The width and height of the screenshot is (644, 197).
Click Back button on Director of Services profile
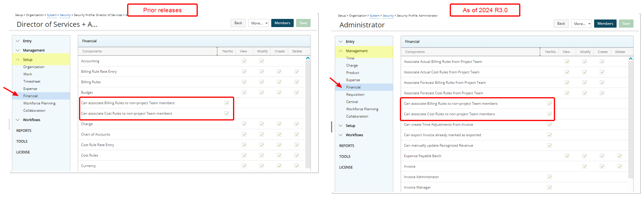[x=238, y=23]
